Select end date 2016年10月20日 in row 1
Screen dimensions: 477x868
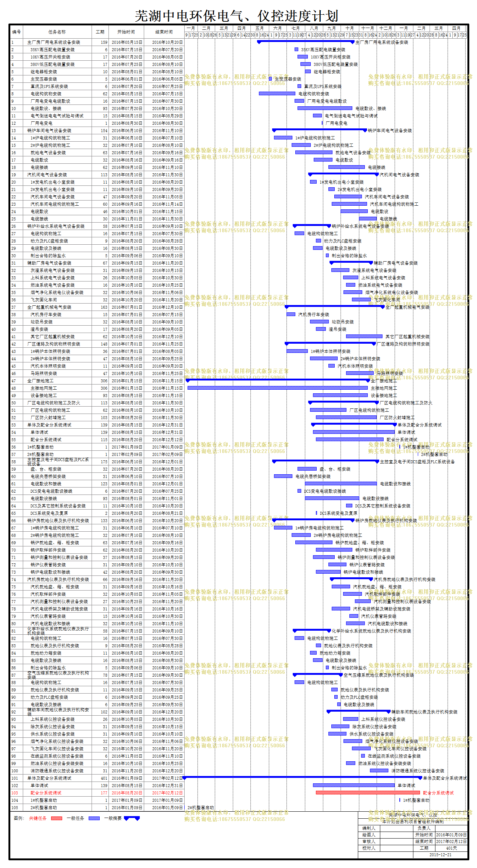167,42
